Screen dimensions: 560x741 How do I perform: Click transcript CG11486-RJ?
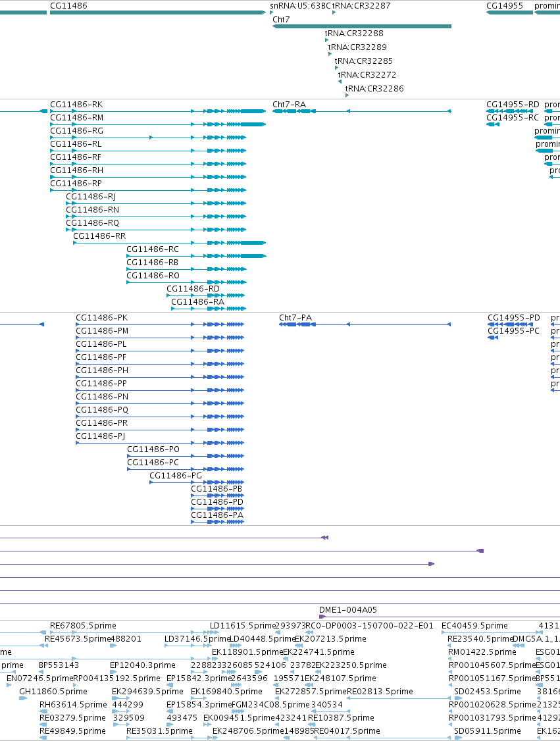tap(91, 197)
